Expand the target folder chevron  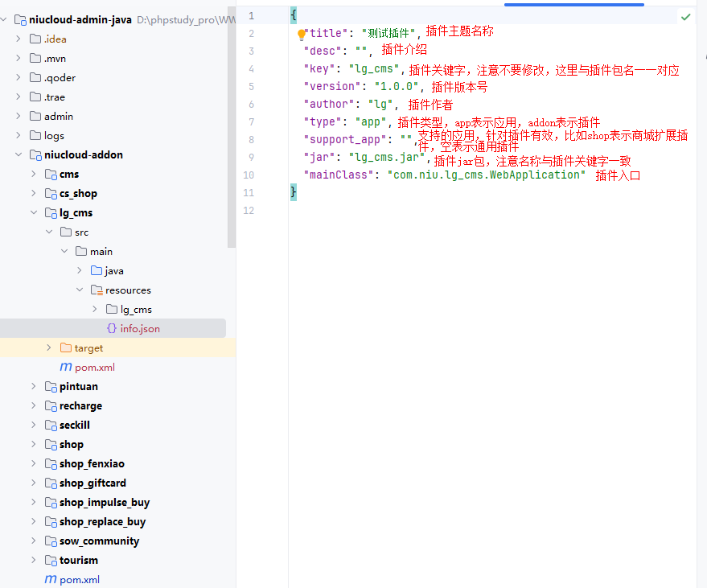tap(49, 348)
